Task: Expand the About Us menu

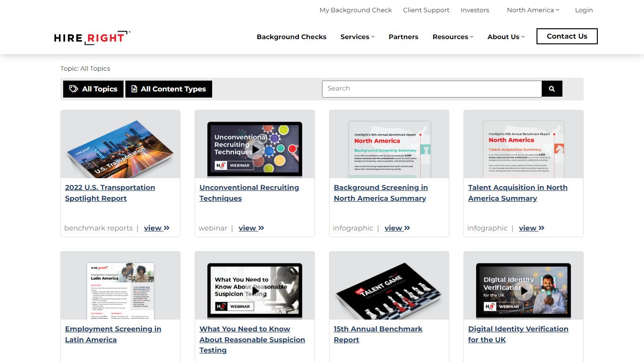Action: (x=506, y=37)
